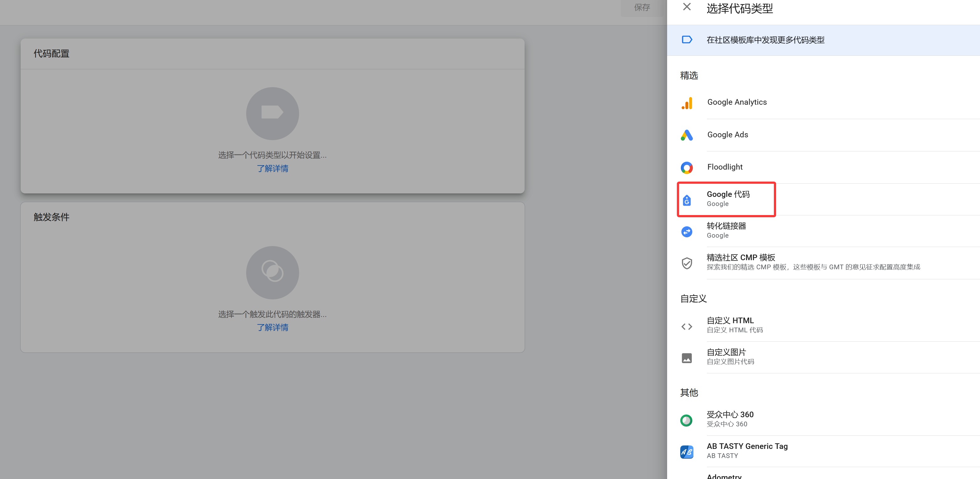Image resolution: width=980 pixels, height=479 pixels.
Task: Click the Google 代码 tag icon
Action: coord(687,200)
